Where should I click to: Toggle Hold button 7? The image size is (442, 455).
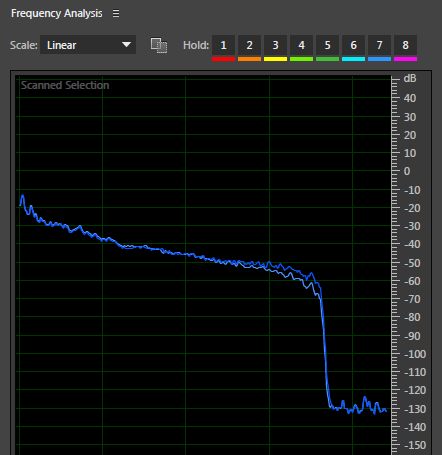pyautogui.click(x=379, y=45)
